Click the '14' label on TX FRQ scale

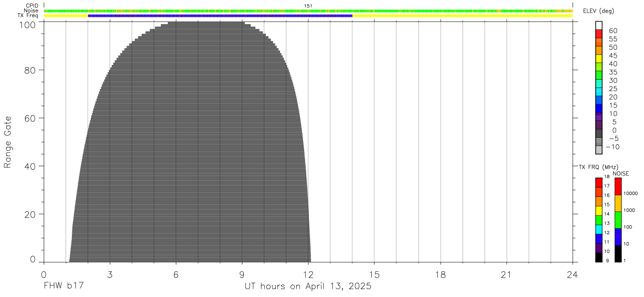(x=607, y=214)
